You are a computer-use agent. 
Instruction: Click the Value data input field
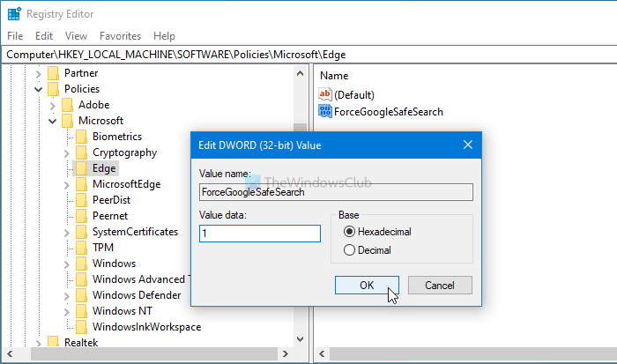[260, 234]
